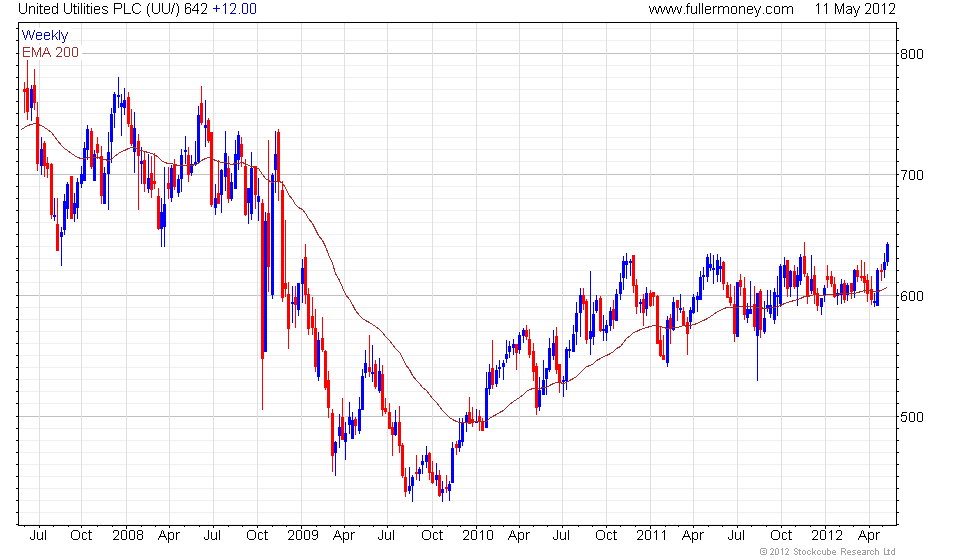
Task: Click the 2010 x-axis year label
Action: pos(478,536)
